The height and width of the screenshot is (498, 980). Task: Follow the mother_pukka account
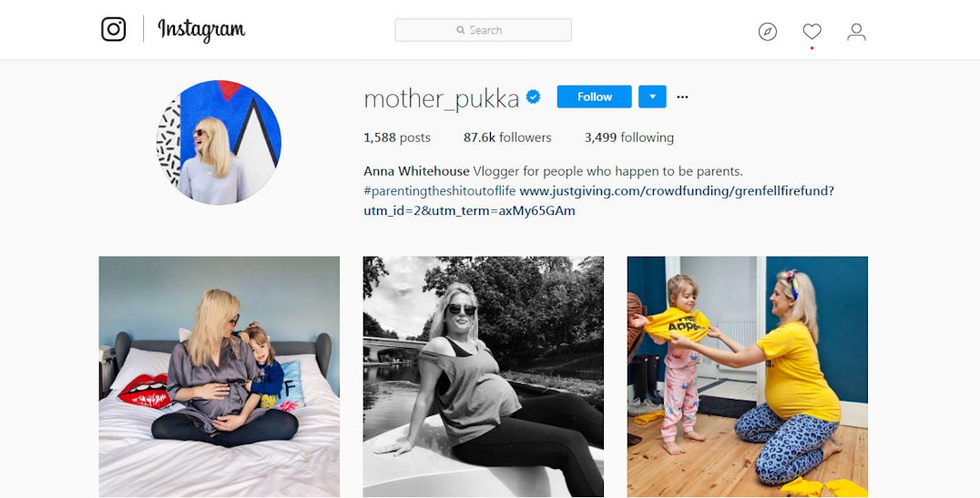tap(595, 97)
